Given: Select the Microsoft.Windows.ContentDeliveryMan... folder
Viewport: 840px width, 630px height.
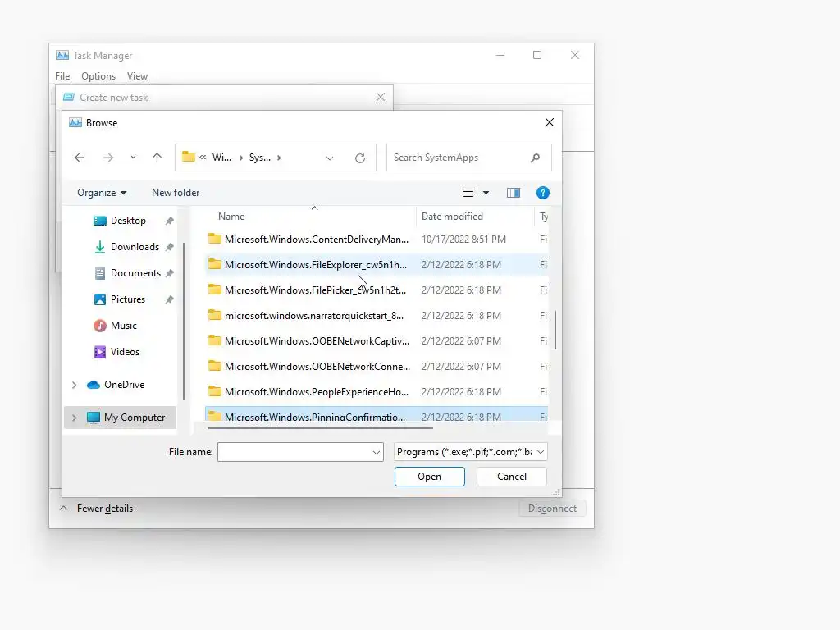Looking at the screenshot, I should point(317,240).
